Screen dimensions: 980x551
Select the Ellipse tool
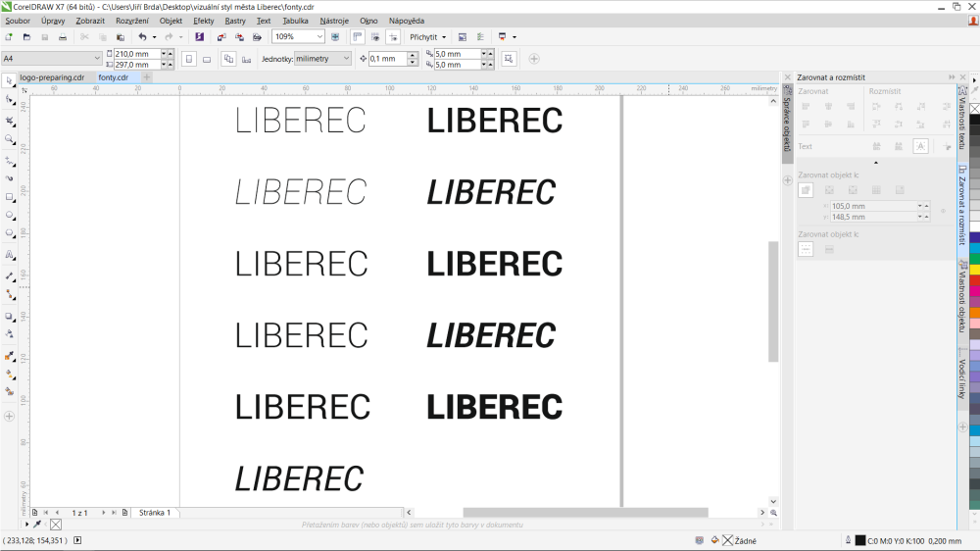(10, 215)
